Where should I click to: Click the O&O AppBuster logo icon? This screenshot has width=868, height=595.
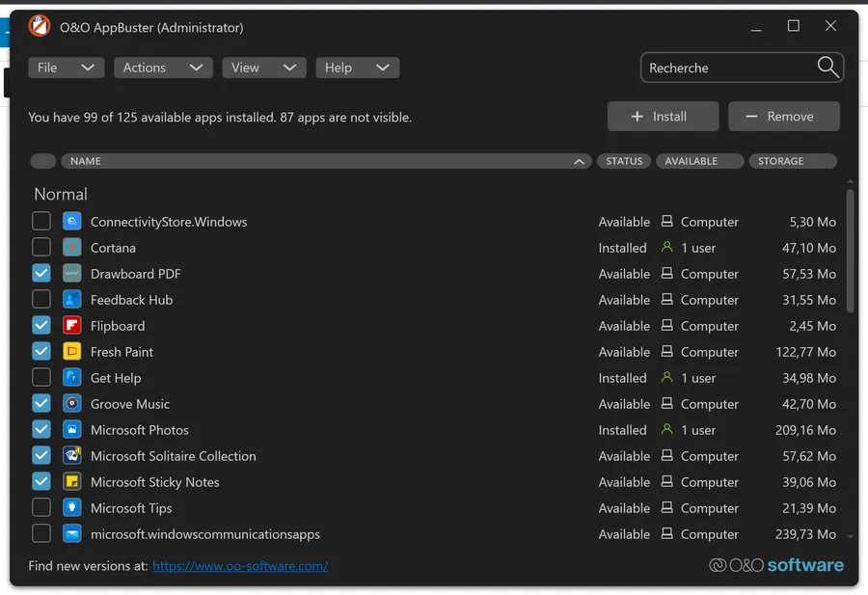pos(40,26)
